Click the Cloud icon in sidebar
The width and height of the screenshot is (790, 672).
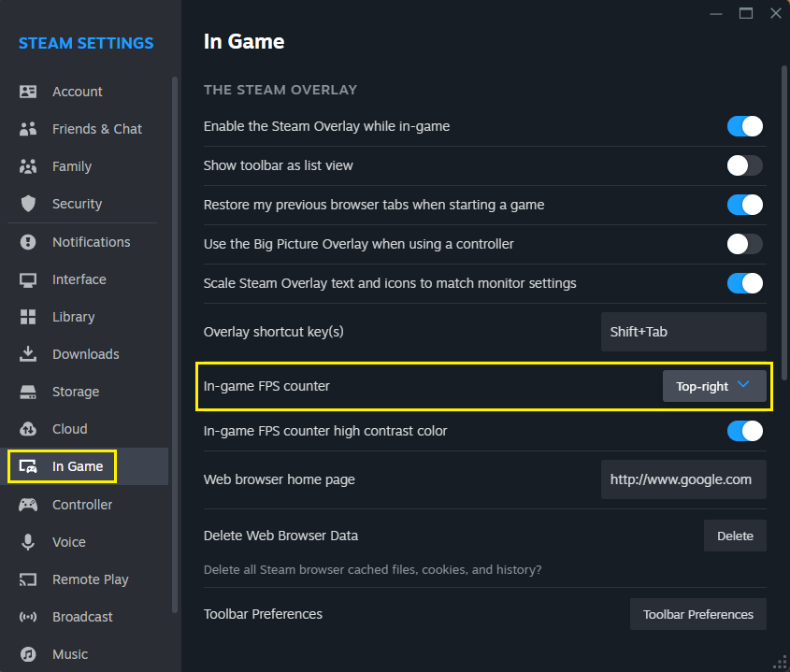point(28,429)
